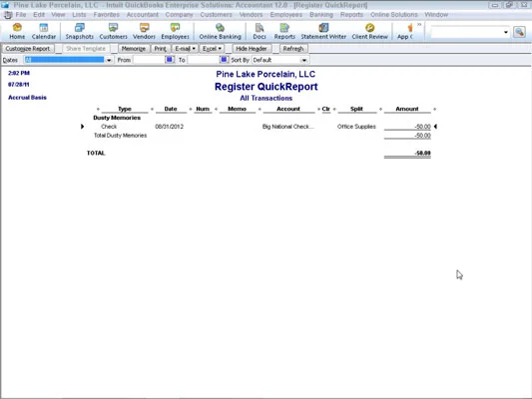
Task: Open the Excel export dropdown
Action: click(212, 49)
